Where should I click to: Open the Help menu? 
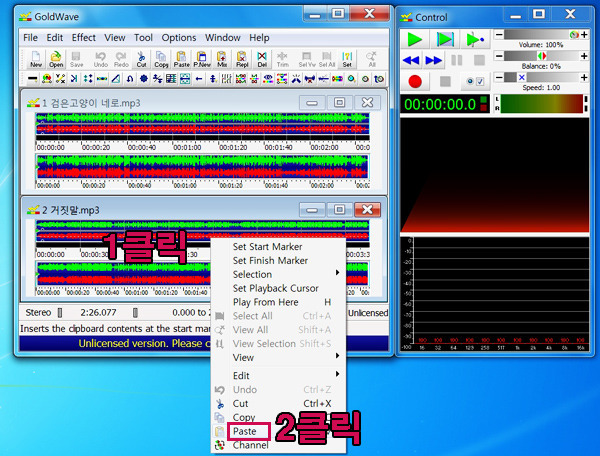pos(259,37)
